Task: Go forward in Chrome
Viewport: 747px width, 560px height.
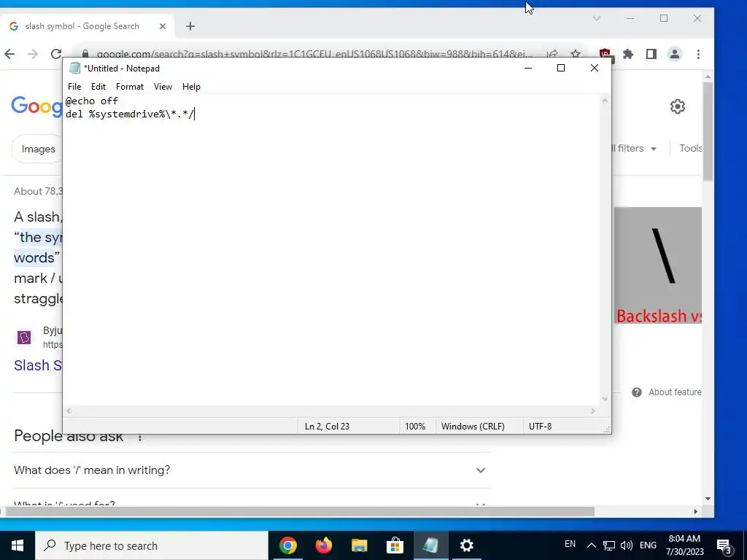Action: click(32, 54)
